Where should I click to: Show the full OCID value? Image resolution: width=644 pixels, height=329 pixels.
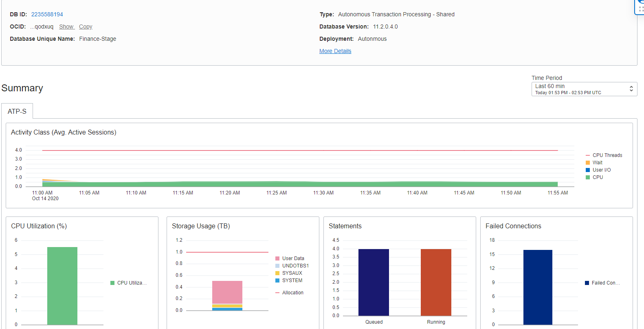[66, 26]
